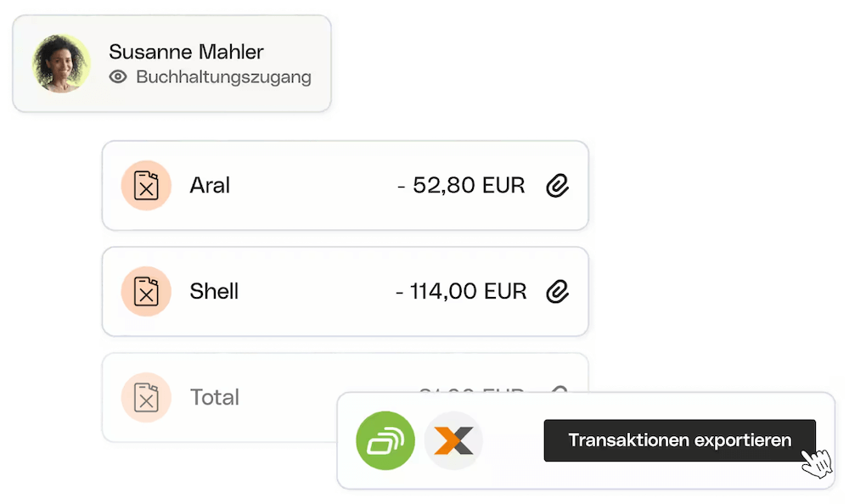Viewport: 849px width, 504px height.
Task: Select the orange X accounting software icon
Action: (453, 440)
